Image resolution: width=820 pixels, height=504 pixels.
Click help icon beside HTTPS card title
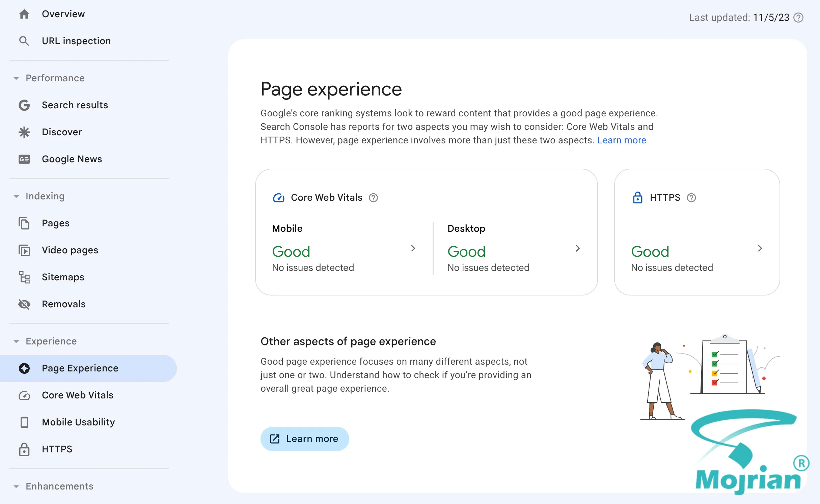[691, 198]
